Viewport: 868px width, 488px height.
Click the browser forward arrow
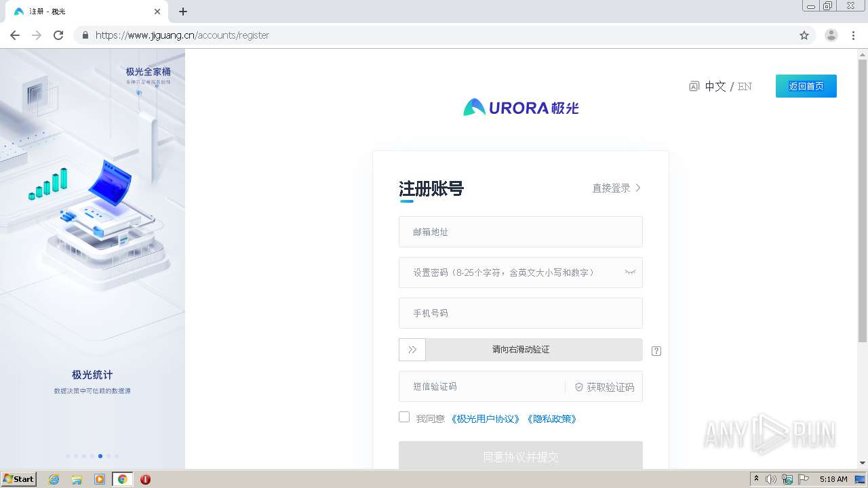(37, 35)
